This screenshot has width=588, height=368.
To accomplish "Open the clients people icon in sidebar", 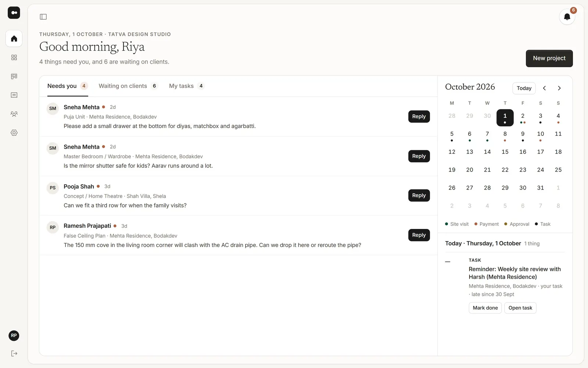I will click(14, 114).
